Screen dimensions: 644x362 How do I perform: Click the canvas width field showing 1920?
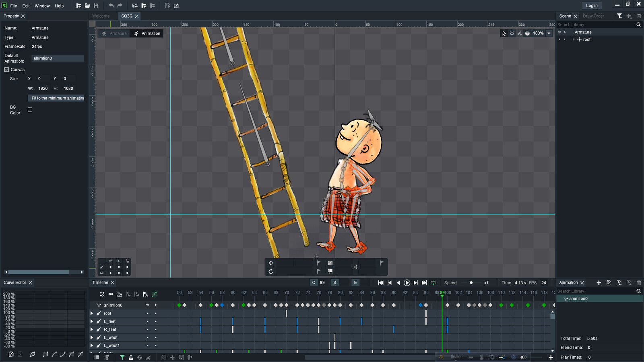click(x=43, y=88)
